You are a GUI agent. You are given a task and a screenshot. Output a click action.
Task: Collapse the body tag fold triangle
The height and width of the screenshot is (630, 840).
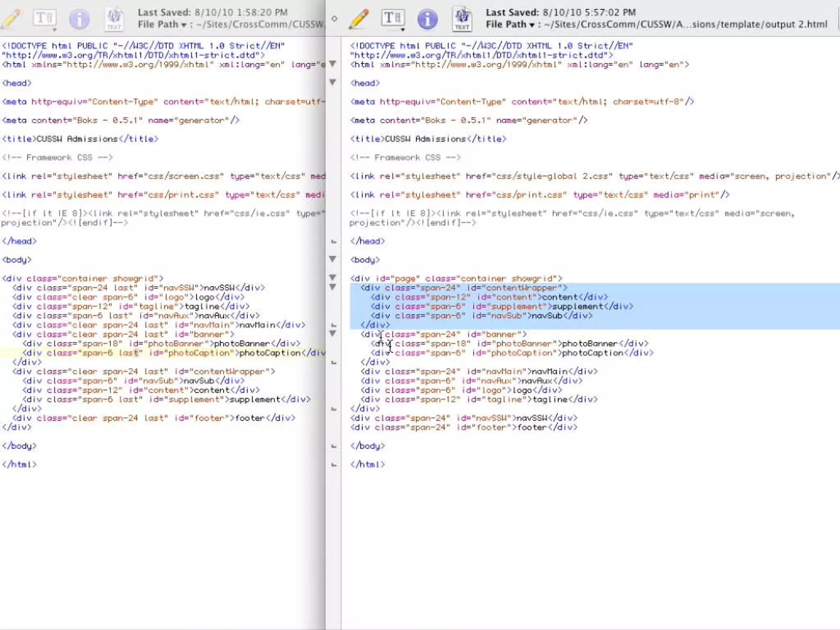pyautogui.click(x=333, y=259)
